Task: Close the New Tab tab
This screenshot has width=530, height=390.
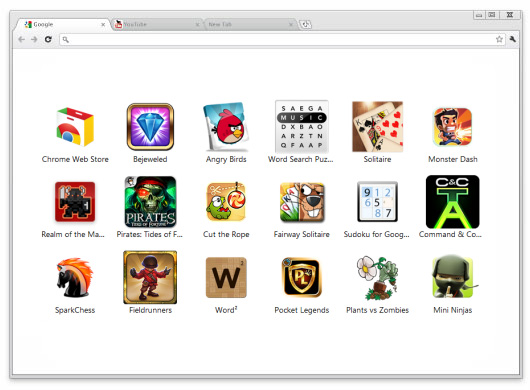Action: pyautogui.click(x=291, y=25)
